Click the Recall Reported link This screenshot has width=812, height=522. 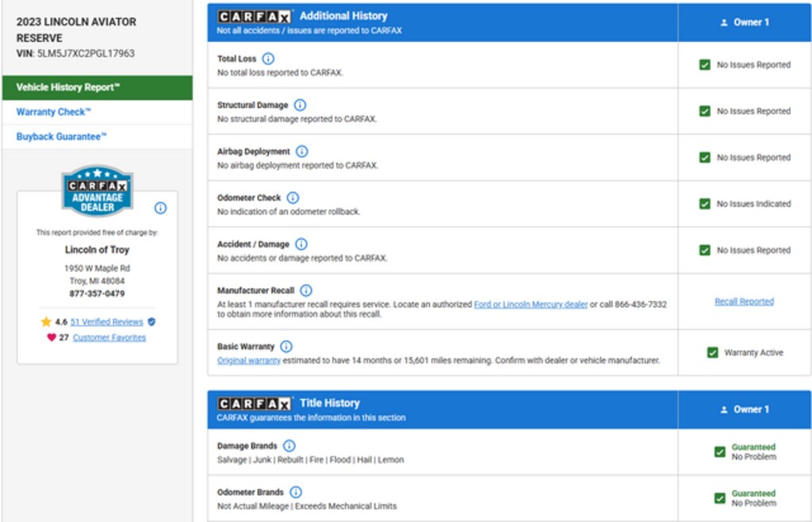coord(744,301)
